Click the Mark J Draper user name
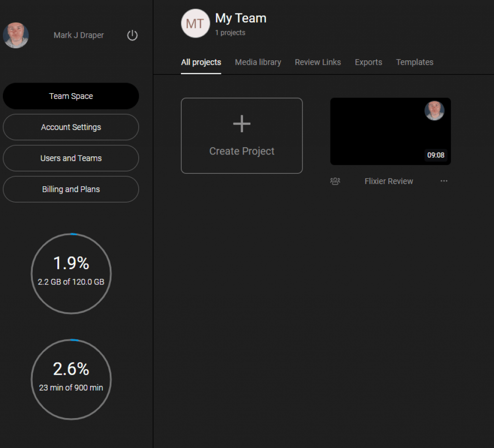The height and width of the screenshot is (448, 494). coord(79,35)
